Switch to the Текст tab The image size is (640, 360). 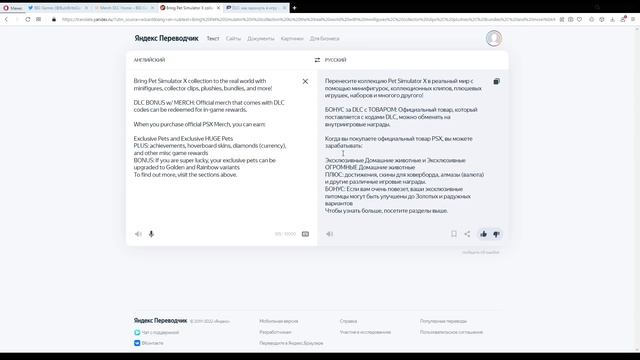coord(213,38)
